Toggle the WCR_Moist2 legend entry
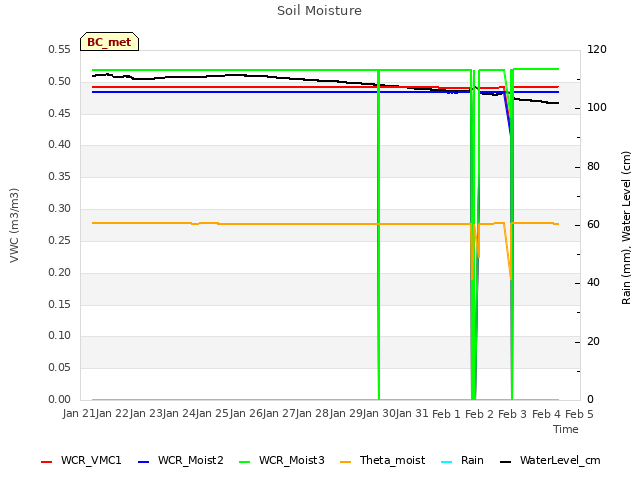Screen dimensions: 640x480 [180, 460]
